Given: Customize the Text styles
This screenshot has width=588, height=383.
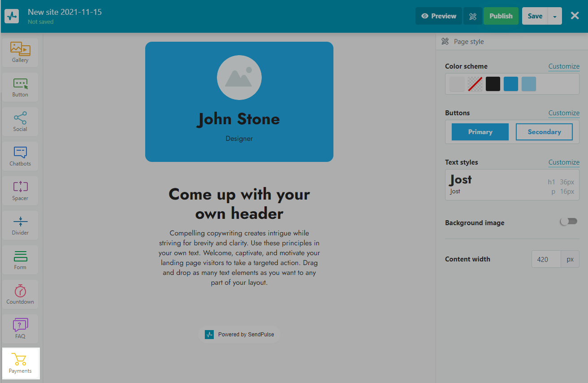Looking at the screenshot, I should click(x=564, y=162).
